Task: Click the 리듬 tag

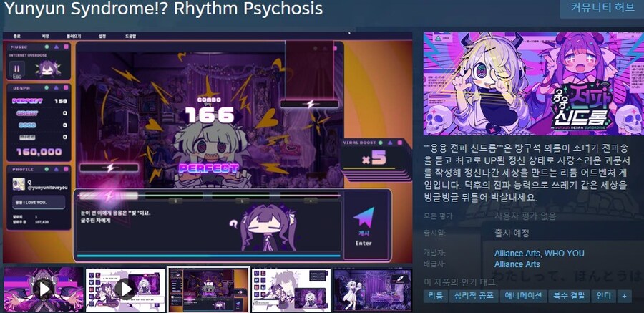Action: coord(436,296)
